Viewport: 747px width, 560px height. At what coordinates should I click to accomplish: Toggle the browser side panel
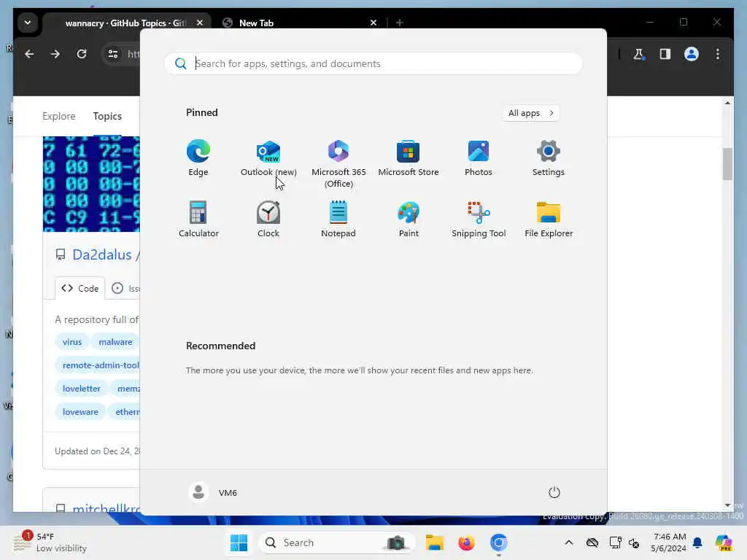665,54
